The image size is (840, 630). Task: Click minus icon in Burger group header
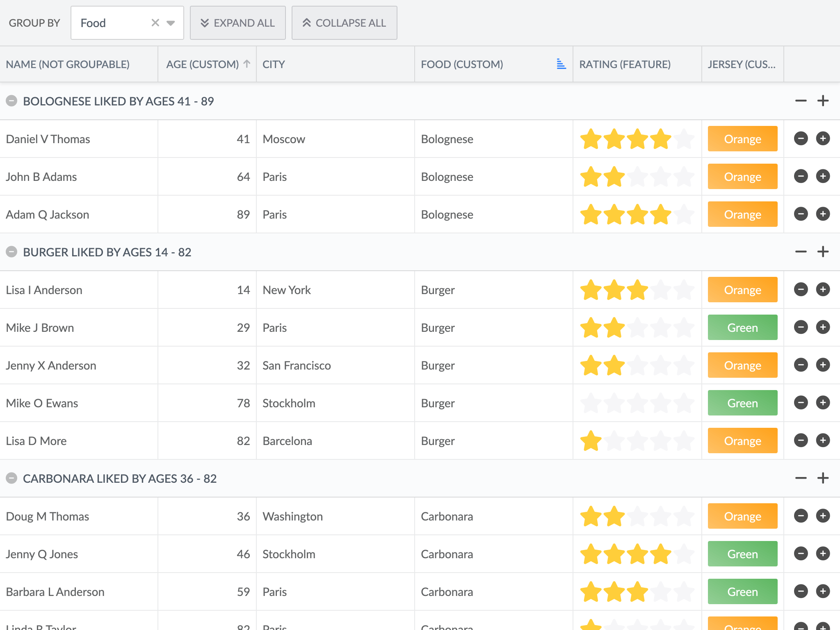click(801, 252)
